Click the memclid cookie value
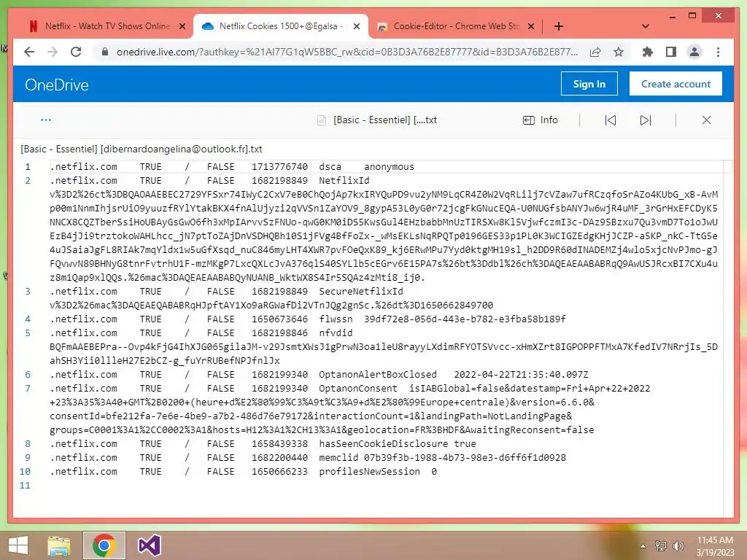This screenshot has height=560, width=747. pyautogui.click(x=465, y=457)
